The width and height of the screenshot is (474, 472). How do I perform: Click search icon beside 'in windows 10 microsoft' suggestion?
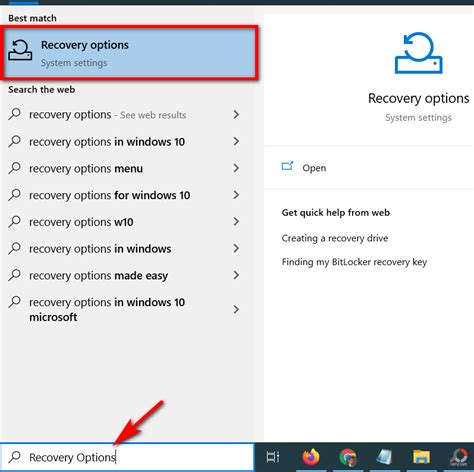coord(14,302)
